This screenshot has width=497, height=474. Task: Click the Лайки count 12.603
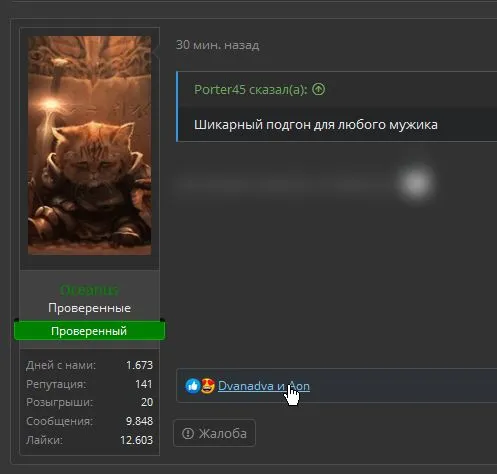click(x=137, y=440)
